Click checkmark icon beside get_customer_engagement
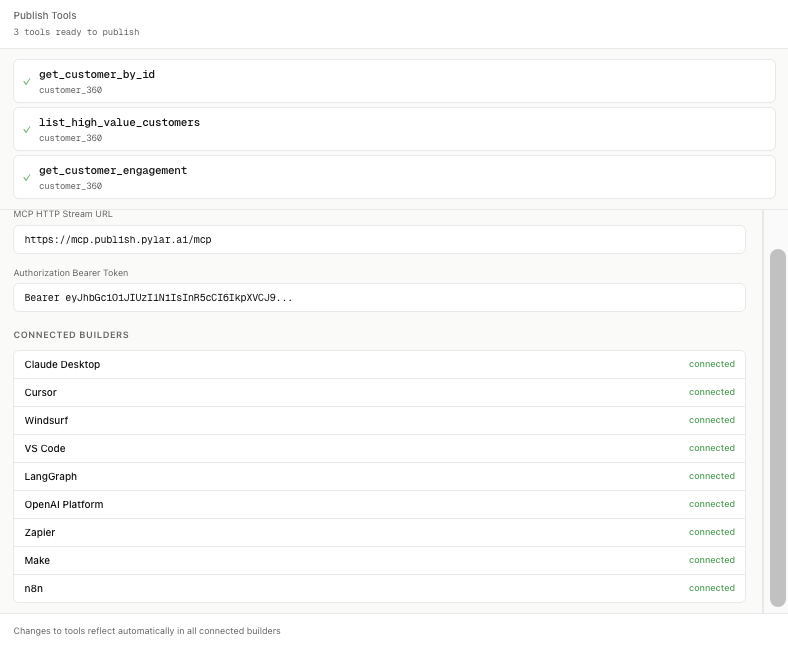The image size is (788, 646). 27,178
